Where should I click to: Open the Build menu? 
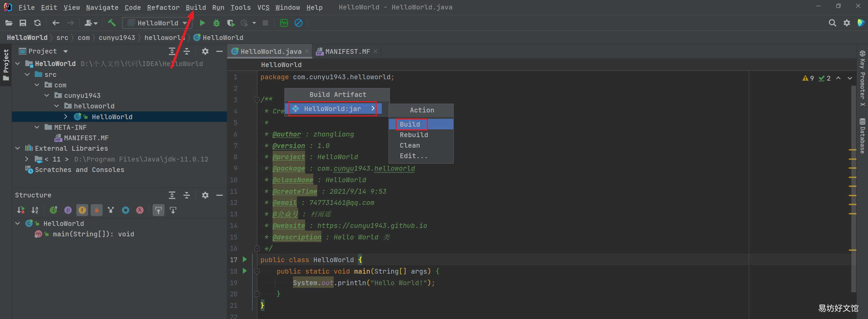point(196,7)
